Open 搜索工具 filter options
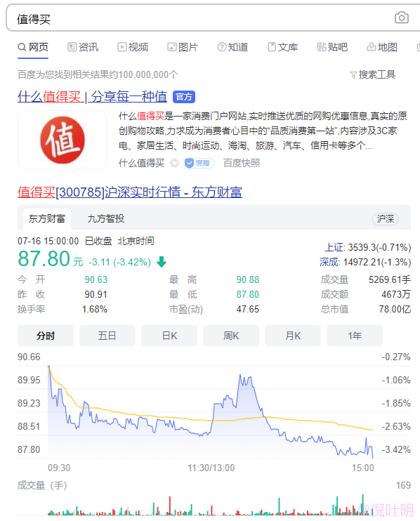Image resolution: width=420 pixels, height=521 pixels. click(x=372, y=74)
